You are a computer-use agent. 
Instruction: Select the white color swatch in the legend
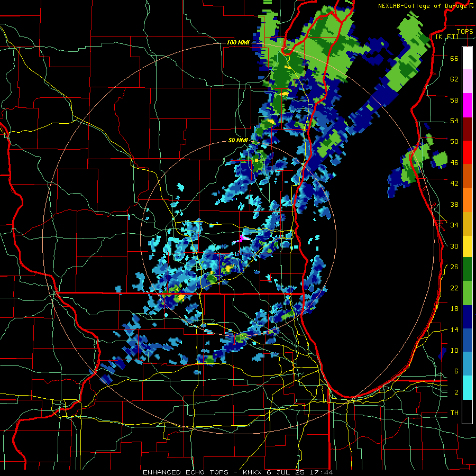point(467,58)
